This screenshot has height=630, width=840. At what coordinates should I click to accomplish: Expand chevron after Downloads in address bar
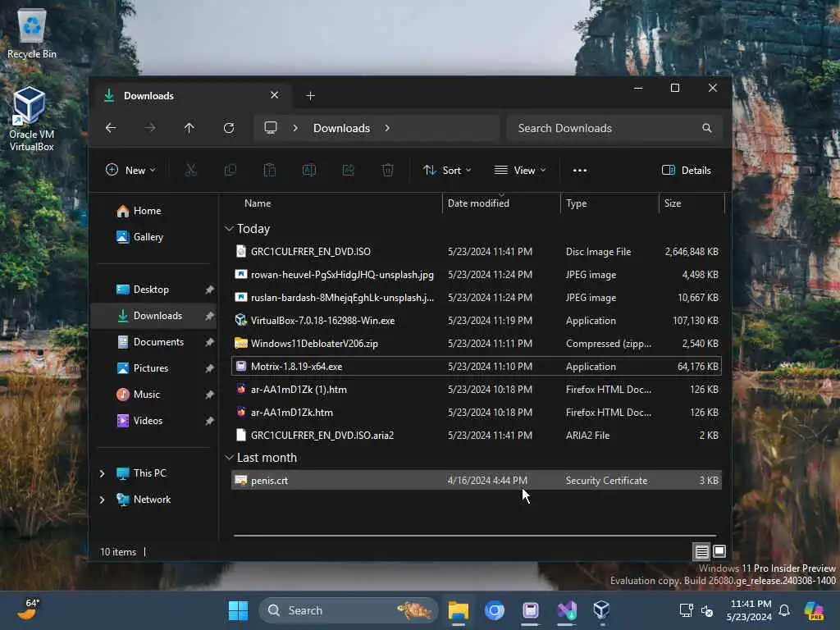(x=387, y=128)
